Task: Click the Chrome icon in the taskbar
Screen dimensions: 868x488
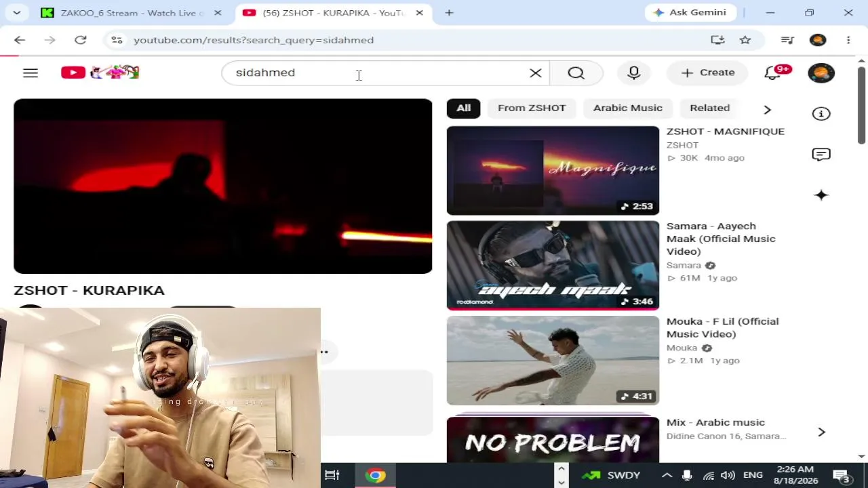Action: [x=375, y=475]
